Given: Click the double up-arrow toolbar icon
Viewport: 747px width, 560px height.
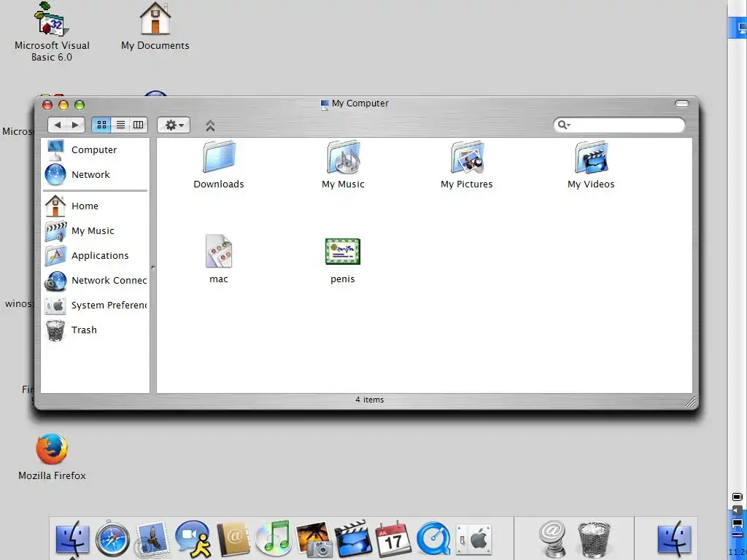Looking at the screenshot, I should click(210, 125).
